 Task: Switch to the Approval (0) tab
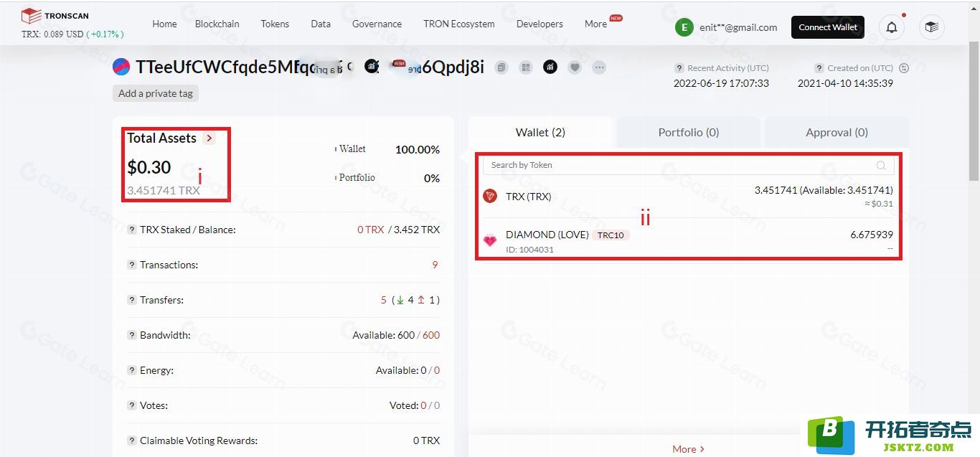pos(837,132)
